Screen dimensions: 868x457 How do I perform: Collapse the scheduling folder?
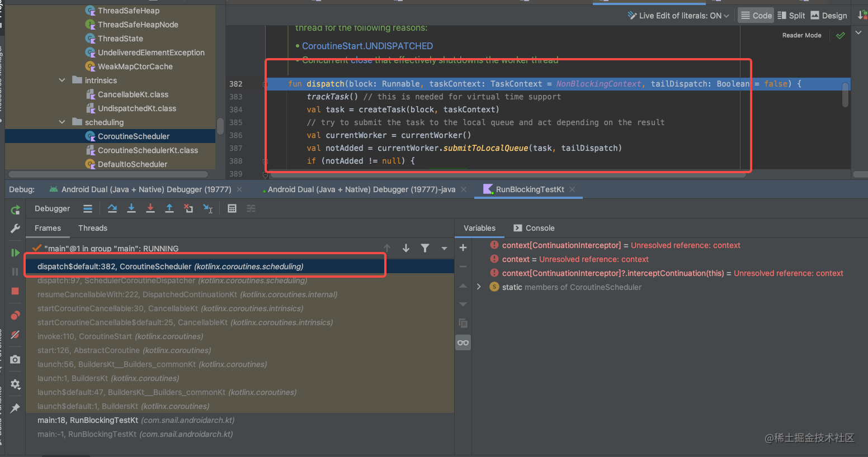pyautogui.click(x=62, y=122)
